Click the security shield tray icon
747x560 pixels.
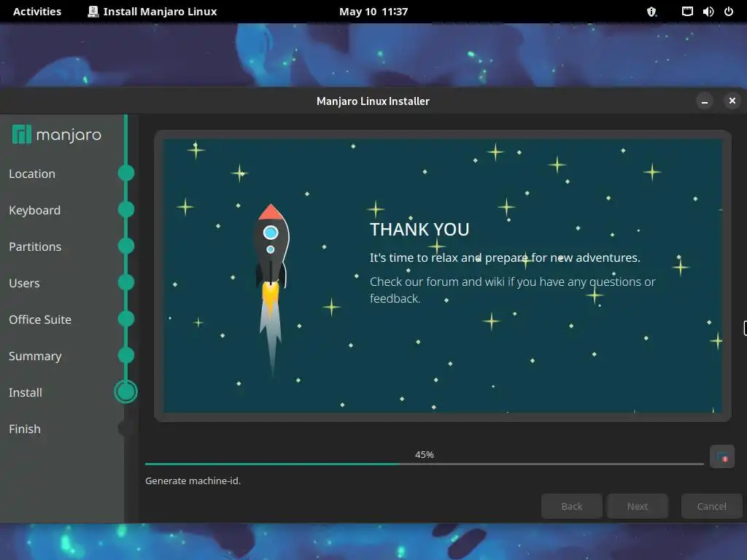click(x=651, y=12)
